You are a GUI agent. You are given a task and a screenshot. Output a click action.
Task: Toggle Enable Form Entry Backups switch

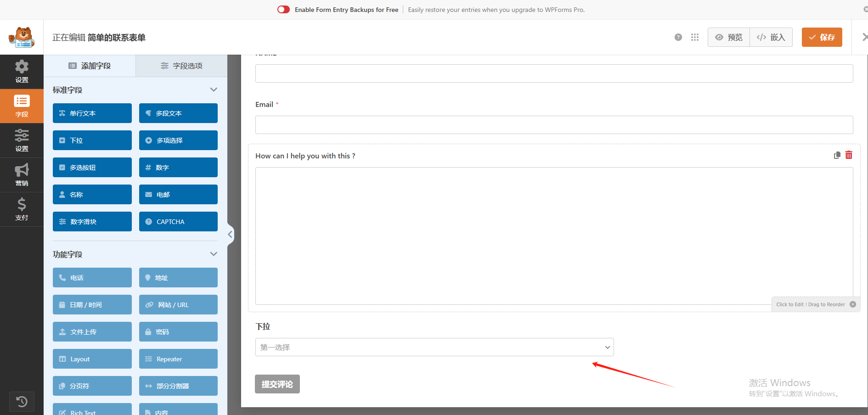click(x=283, y=10)
